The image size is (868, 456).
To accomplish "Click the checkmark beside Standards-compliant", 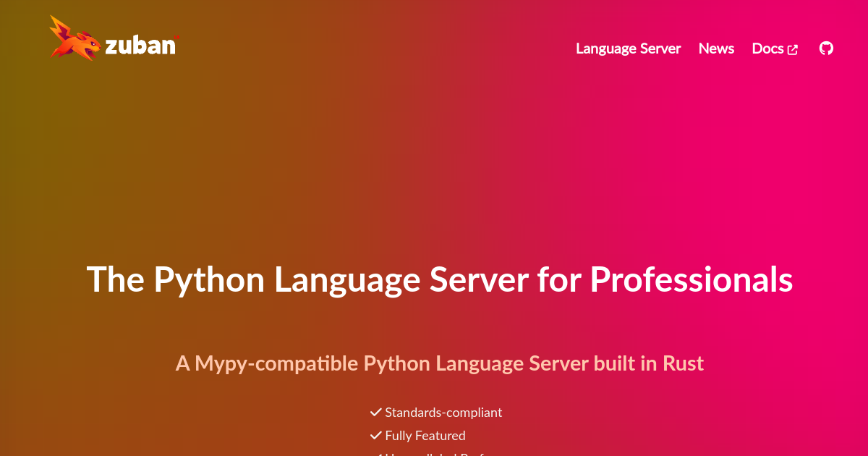I will click(x=375, y=413).
